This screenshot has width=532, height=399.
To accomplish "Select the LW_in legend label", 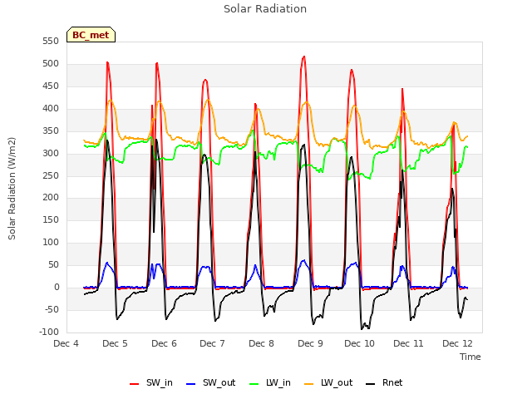I will pyautogui.click(x=278, y=382).
